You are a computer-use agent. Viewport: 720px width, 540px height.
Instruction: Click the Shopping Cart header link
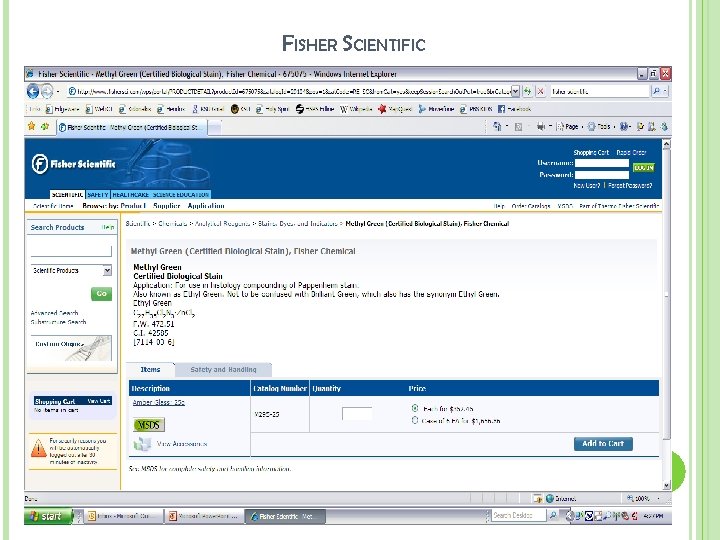click(591, 152)
